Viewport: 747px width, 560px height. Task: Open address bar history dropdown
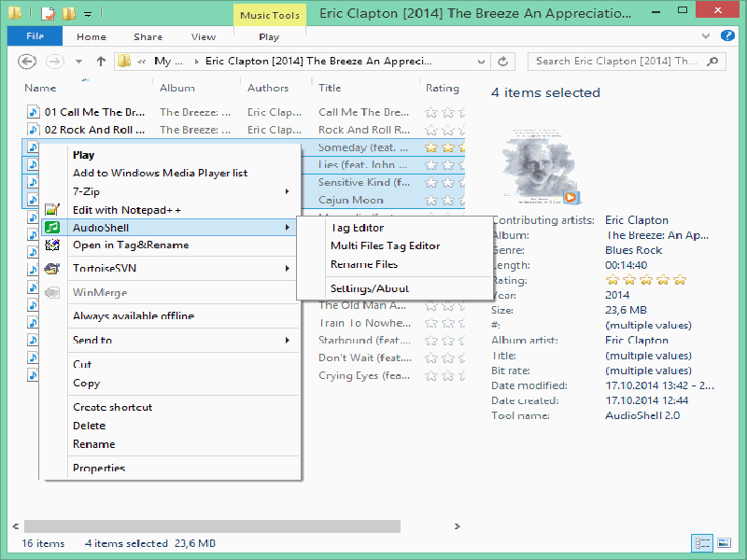click(x=481, y=62)
